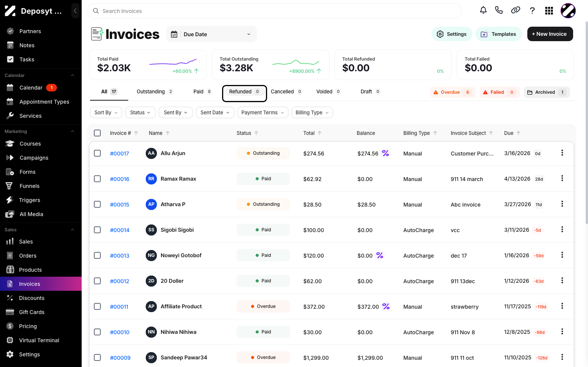588x367 pixels.
Task: Click the Funnels icon in the sidebar
Action: (10, 186)
